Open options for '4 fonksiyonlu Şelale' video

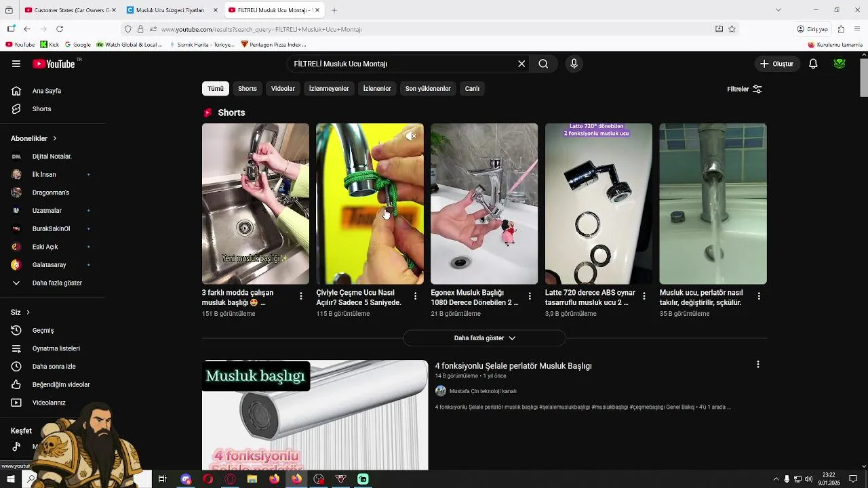tap(758, 365)
